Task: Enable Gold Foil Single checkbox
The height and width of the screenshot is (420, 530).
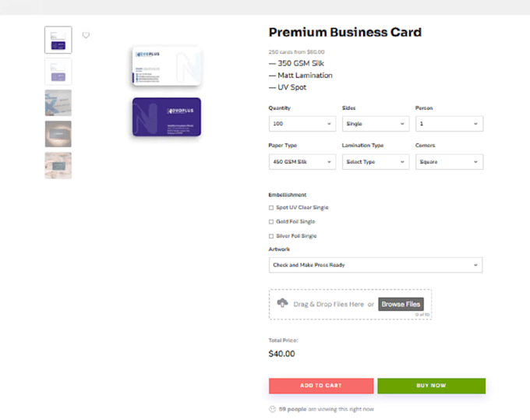Action: (x=271, y=222)
